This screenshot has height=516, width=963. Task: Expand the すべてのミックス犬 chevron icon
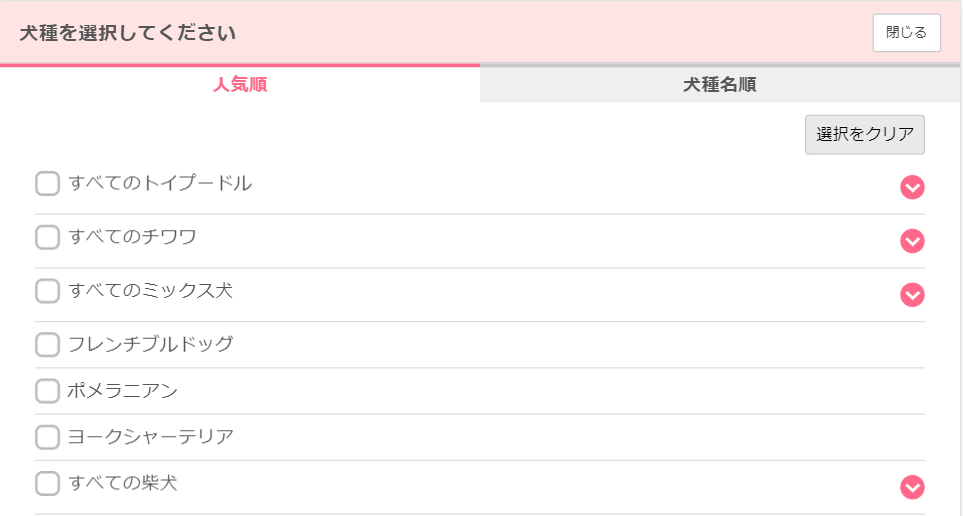tap(912, 295)
